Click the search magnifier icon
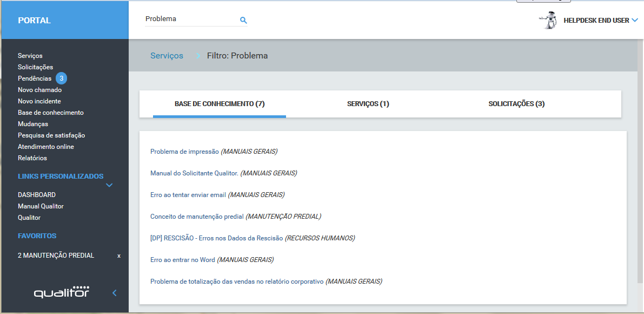Image resolution: width=644 pixels, height=314 pixels. tap(243, 20)
